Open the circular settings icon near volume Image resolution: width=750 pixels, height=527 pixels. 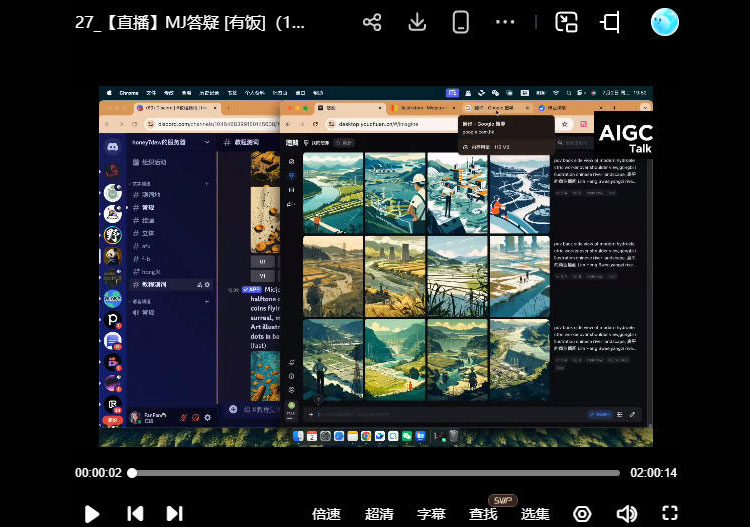[582, 513]
